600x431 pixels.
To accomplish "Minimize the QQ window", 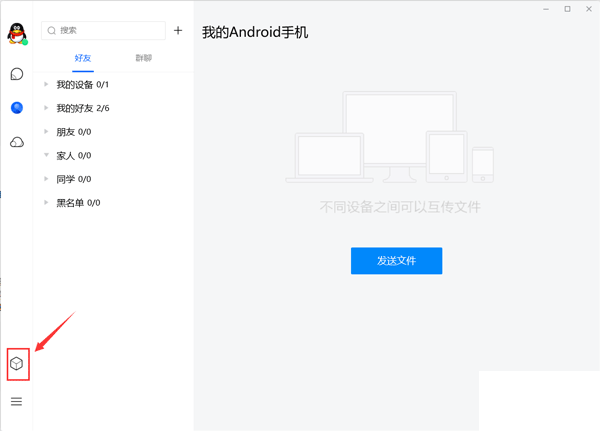I will click(547, 9).
